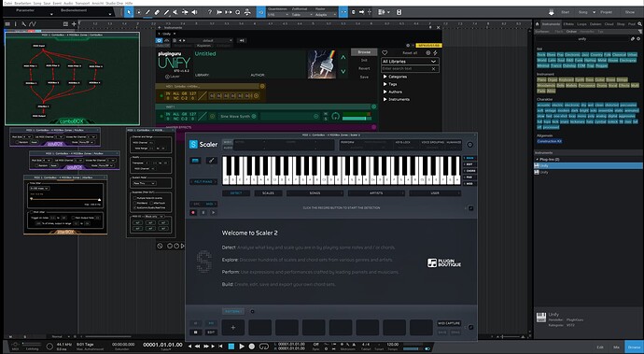
Task: Select the guitar view icon in Scaler
Action: click(212, 161)
